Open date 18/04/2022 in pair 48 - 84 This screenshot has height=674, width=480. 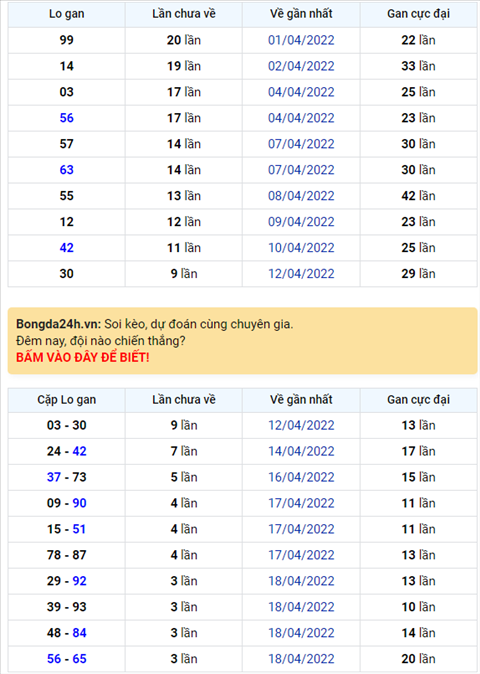point(301,633)
